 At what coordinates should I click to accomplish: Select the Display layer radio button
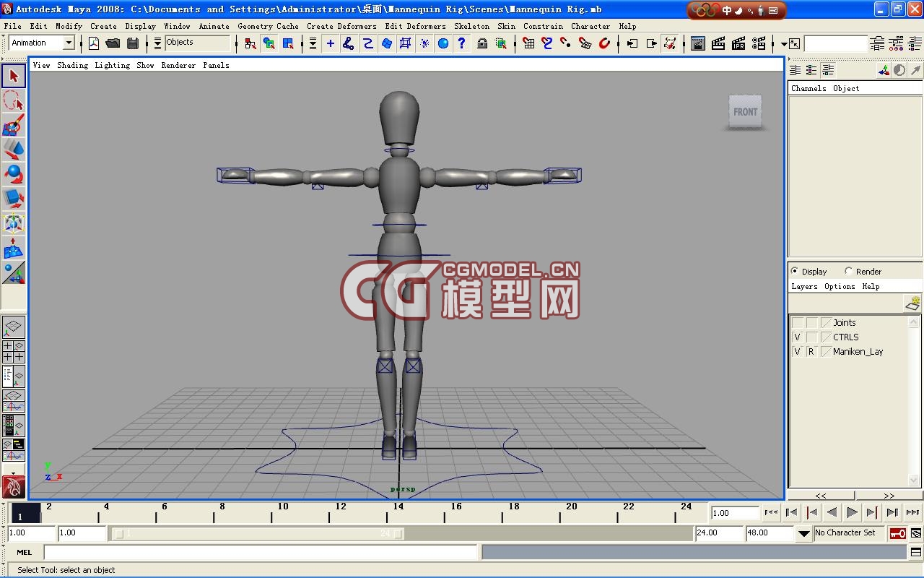[x=795, y=272]
